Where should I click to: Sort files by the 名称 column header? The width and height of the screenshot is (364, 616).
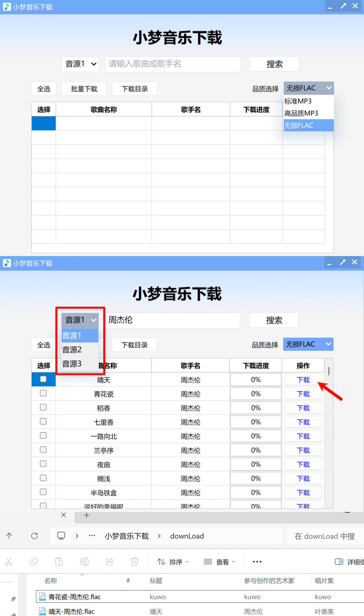51,580
